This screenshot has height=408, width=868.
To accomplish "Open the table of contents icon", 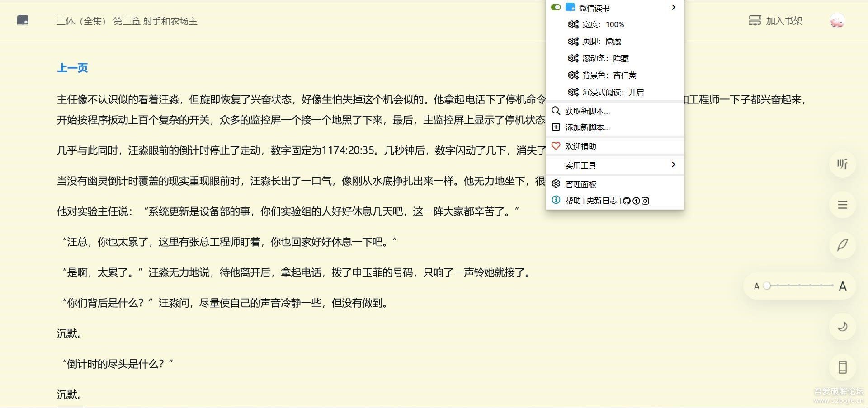I will (842, 205).
